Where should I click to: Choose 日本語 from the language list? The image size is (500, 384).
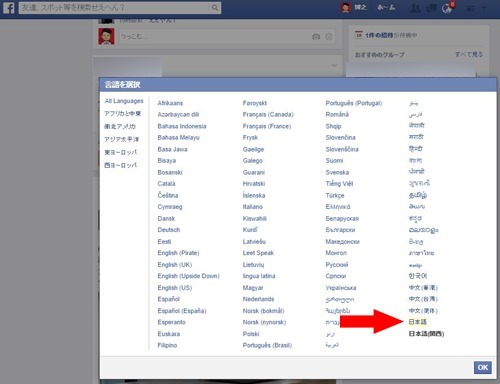418,322
